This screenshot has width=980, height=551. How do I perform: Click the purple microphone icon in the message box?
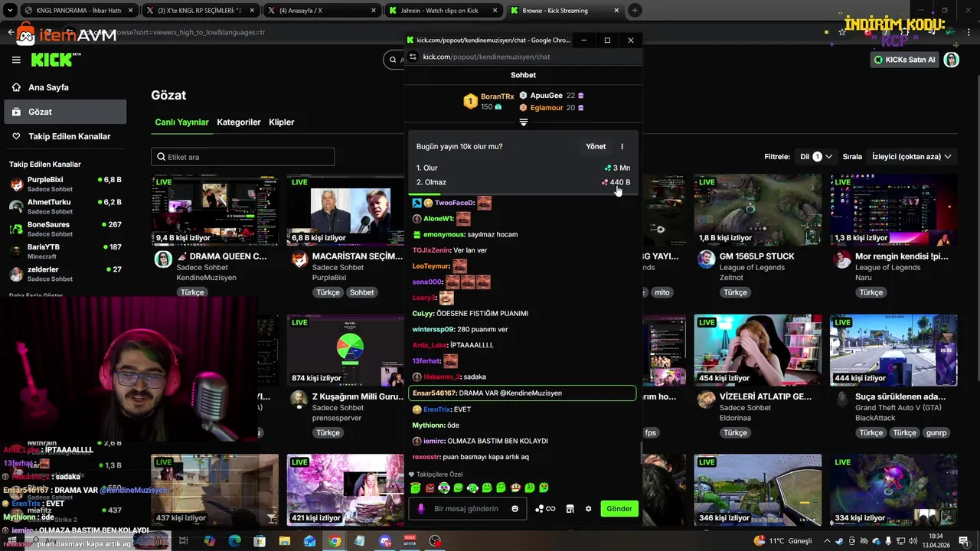pyautogui.click(x=420, y=509)
